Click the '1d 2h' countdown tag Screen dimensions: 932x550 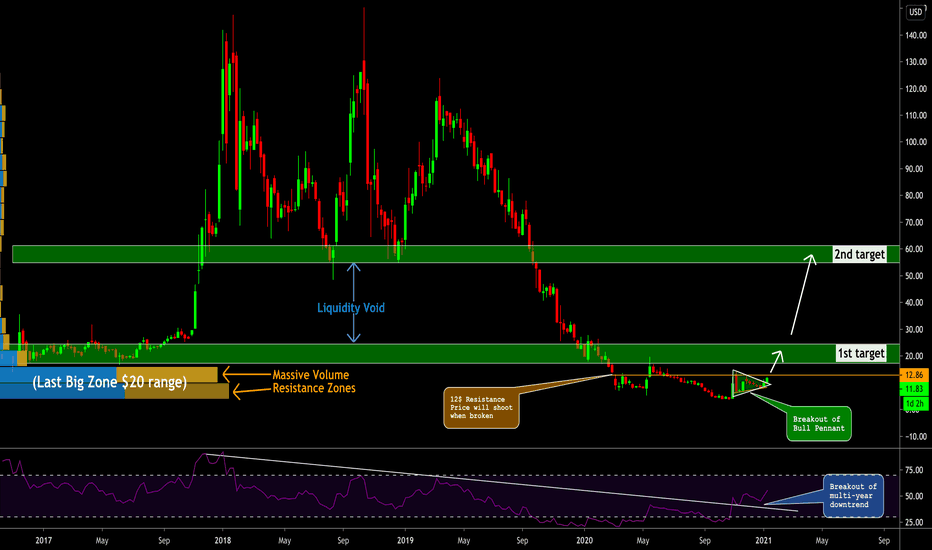tap(915, 403)
